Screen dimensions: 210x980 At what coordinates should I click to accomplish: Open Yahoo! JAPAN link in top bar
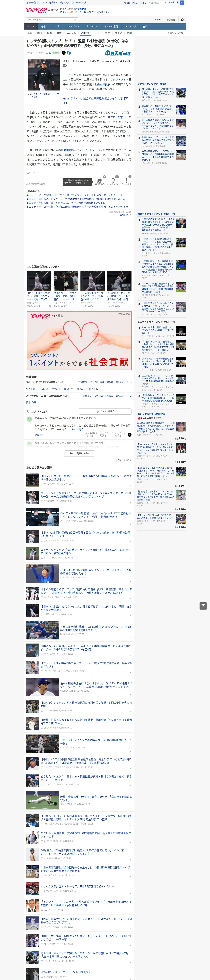(x=131, y=3)
